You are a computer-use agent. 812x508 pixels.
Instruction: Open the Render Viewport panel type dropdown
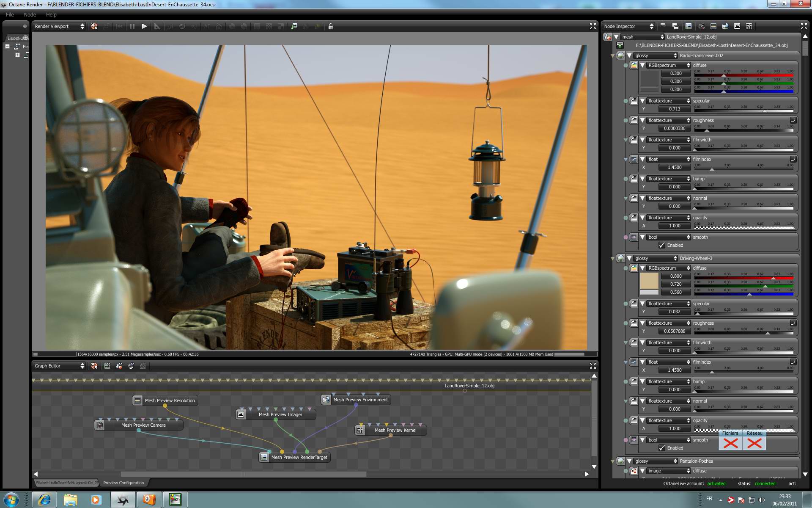click(59, 26)
